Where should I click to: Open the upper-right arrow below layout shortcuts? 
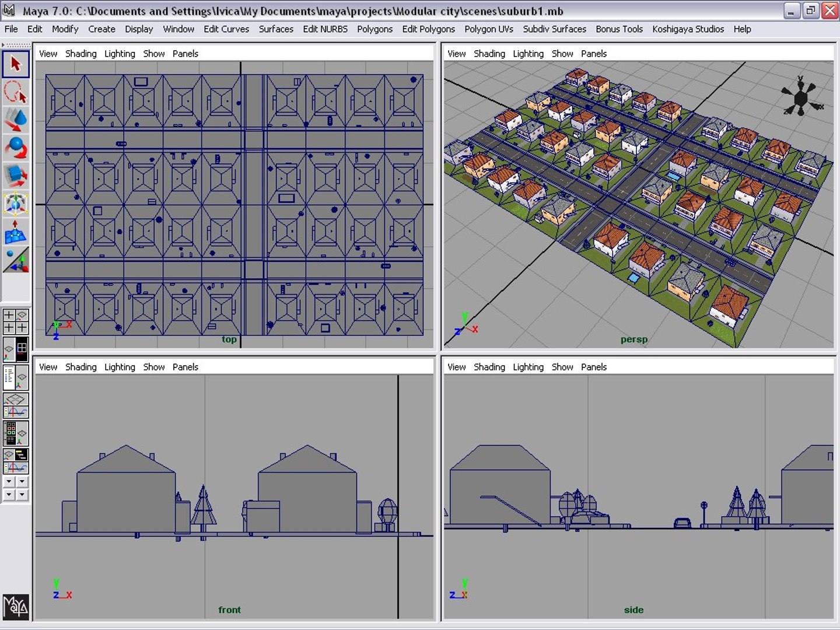[x=22, y=482]
